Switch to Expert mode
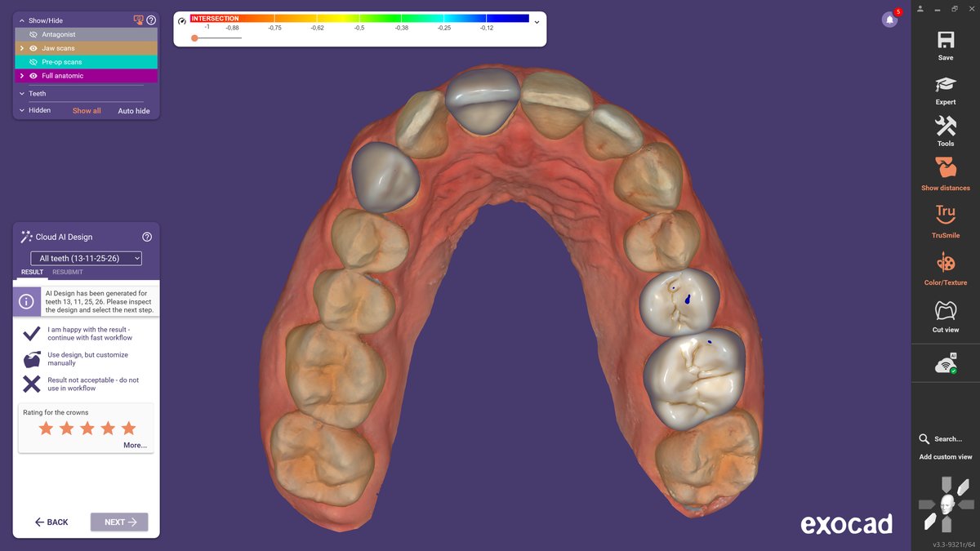The width and height of the screenshot is (980, 551). pos(945,85)
